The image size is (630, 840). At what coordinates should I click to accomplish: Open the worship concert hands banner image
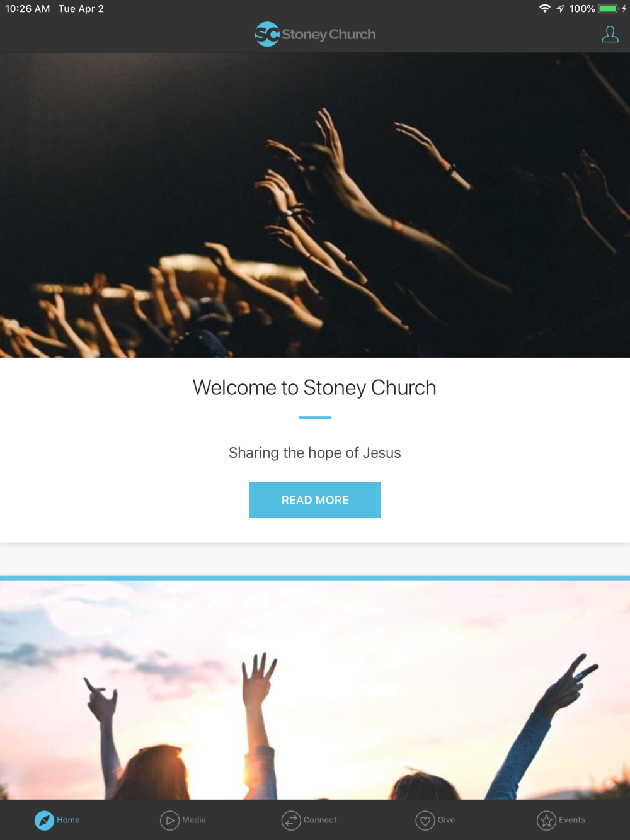click(315, 205)
